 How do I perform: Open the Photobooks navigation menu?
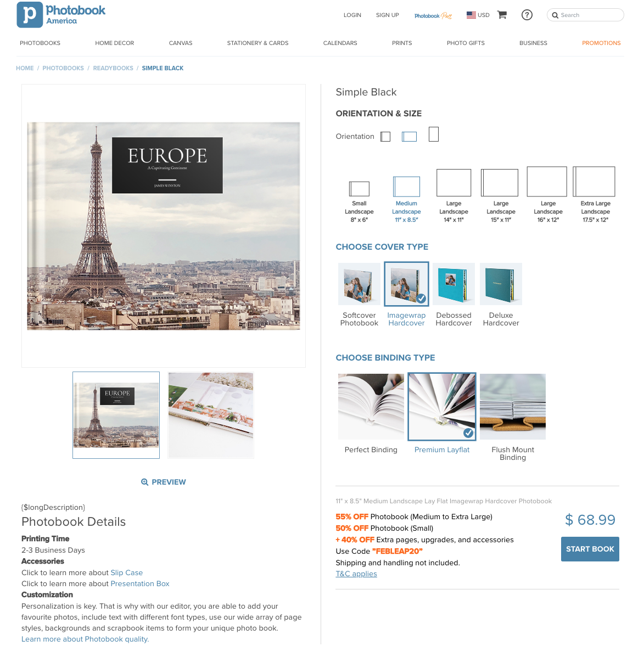[40, 43]
